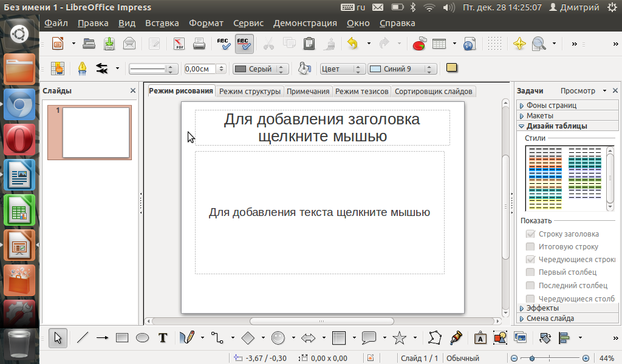Expand the Фоны страниц section
622x364 pixels.
(x=568, y=106)
